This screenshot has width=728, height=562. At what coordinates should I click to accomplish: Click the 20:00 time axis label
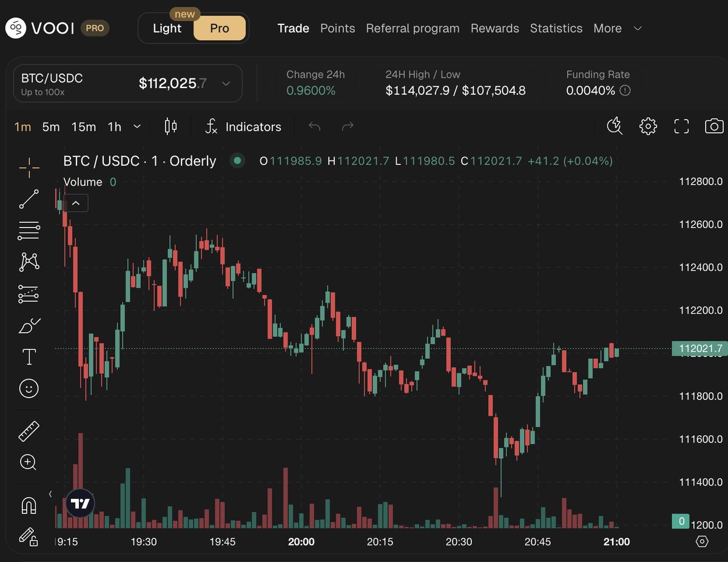pos(301,541)
